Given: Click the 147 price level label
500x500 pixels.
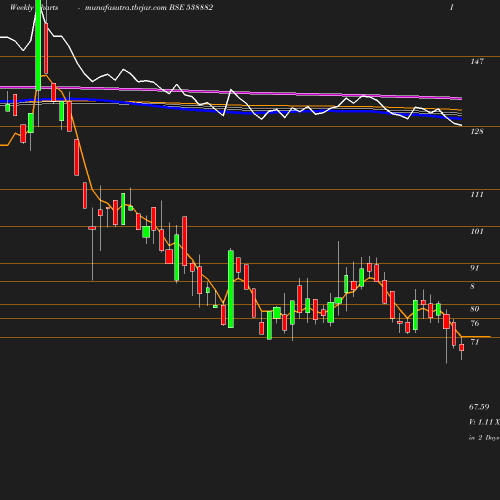Looking at the screenshot, I should click(x=477, y=61).
